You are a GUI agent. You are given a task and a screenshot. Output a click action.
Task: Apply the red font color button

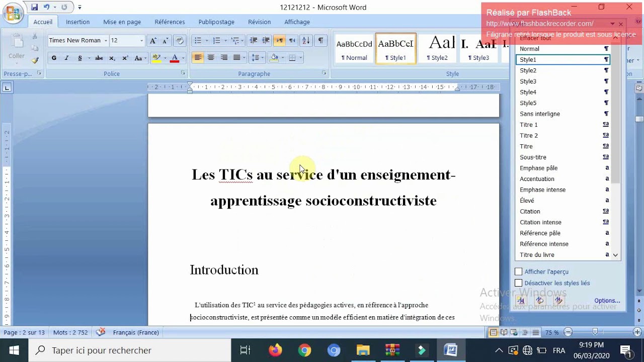[x=175, y=58]
